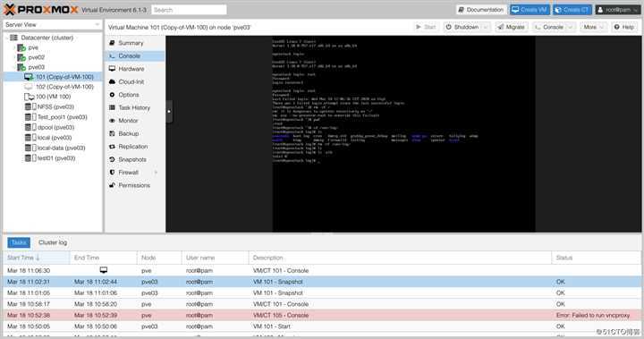Open the root@pam user menu

point(618,10)
